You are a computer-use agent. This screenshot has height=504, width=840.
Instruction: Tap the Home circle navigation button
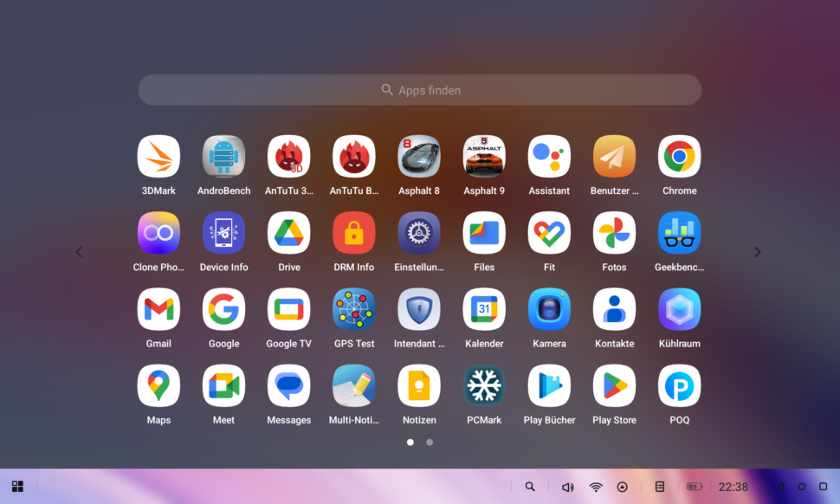[802, 487]
